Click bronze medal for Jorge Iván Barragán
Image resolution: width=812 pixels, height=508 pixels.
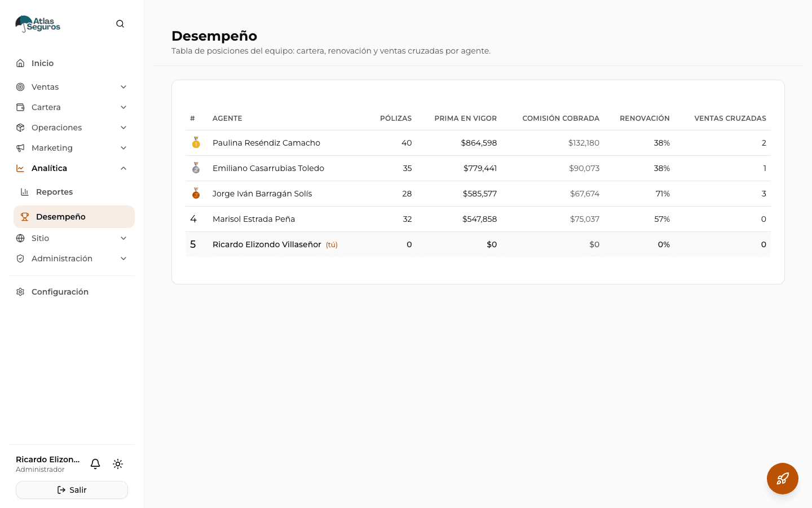coord(196,194)
